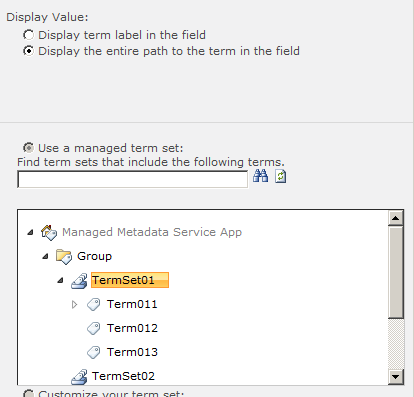Click the refresh term store icon
Image resolution: width=414 pixels, height=397 pixels.
click(280, 176)
